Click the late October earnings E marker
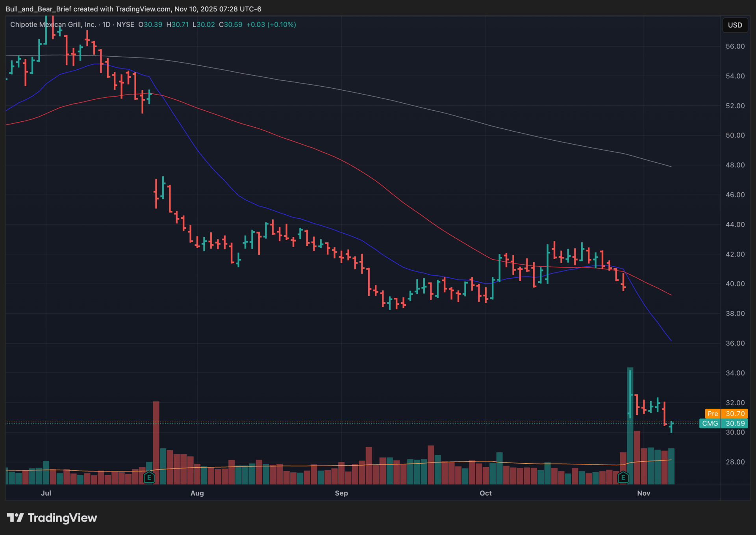756x535 pixels. coord(623,477)
